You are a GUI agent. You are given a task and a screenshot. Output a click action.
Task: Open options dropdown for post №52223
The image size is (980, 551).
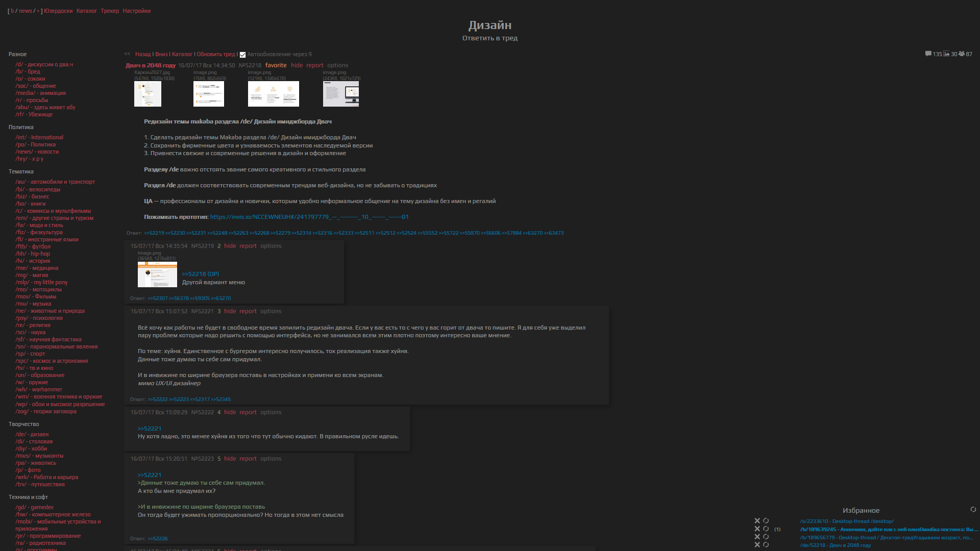point(271,459)
